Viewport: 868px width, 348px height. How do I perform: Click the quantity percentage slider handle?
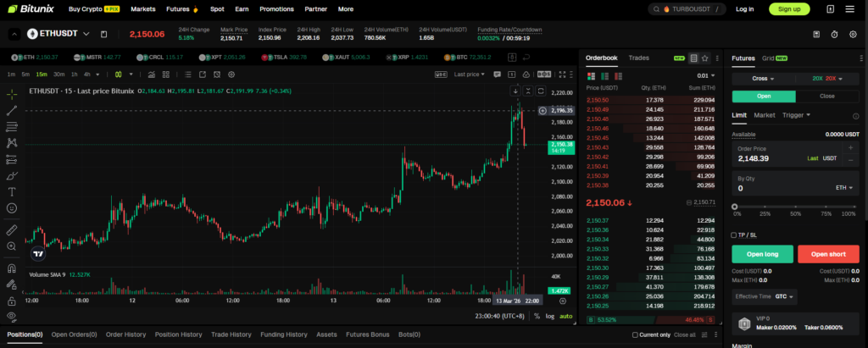click(x=735, y=207)
